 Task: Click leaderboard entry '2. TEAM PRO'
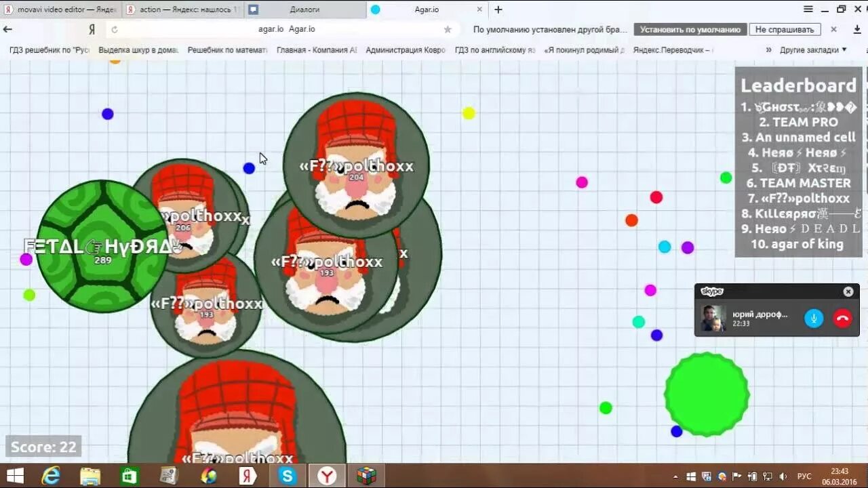click(x=798, y=122)
